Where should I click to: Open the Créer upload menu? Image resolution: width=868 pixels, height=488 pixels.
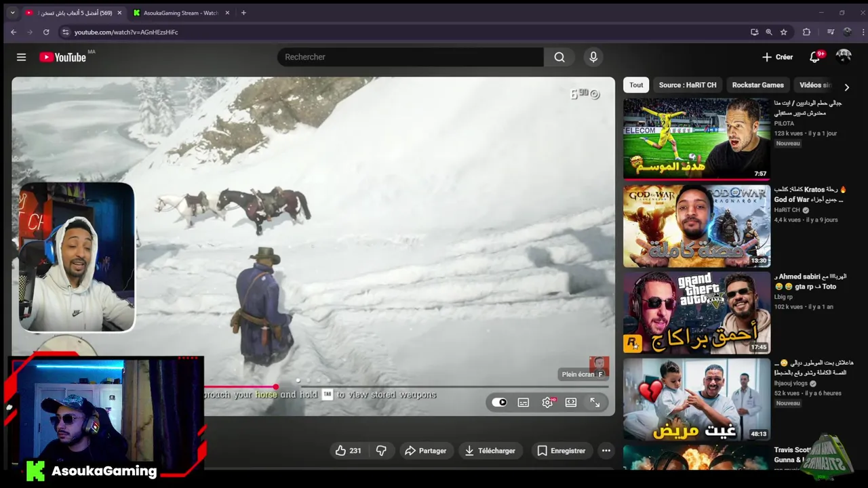(x=777, y=57)
